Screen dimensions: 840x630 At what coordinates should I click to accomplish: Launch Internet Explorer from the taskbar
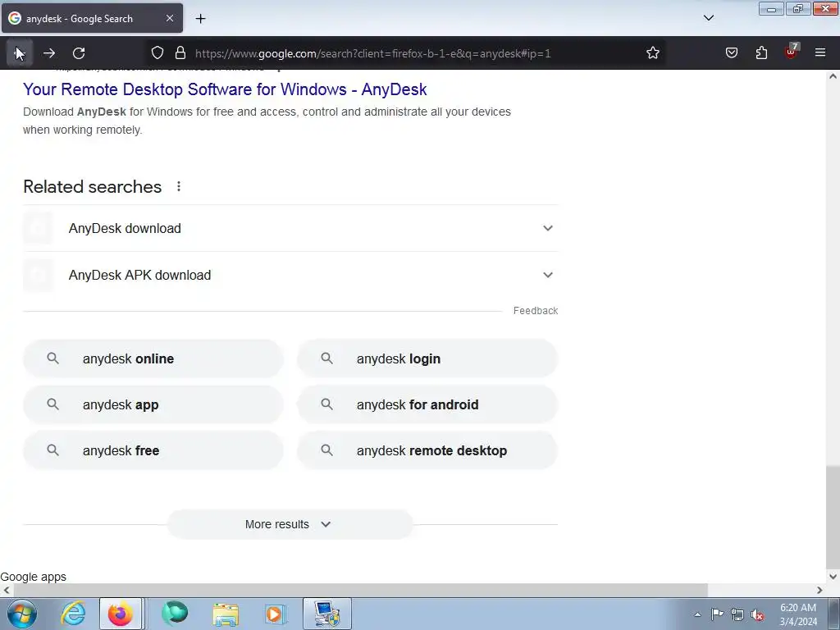[x=73, y=614]
